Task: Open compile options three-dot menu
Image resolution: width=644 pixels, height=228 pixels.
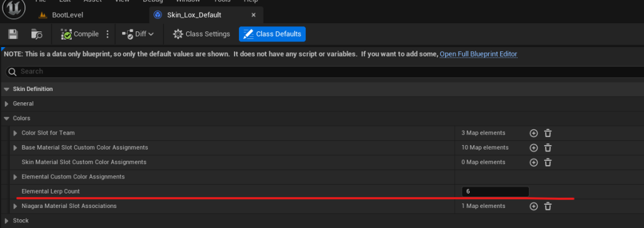Action: click(x=108, y=34)
